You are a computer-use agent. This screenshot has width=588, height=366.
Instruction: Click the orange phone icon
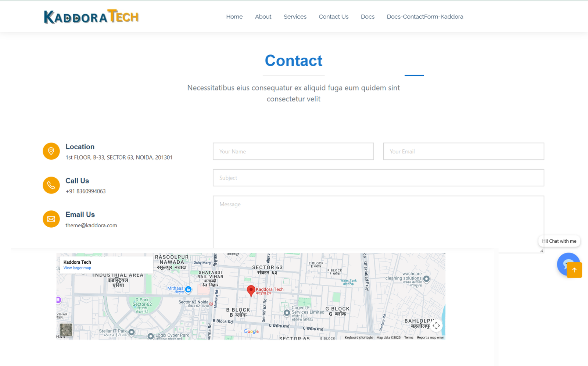click(x=51, y=185)
